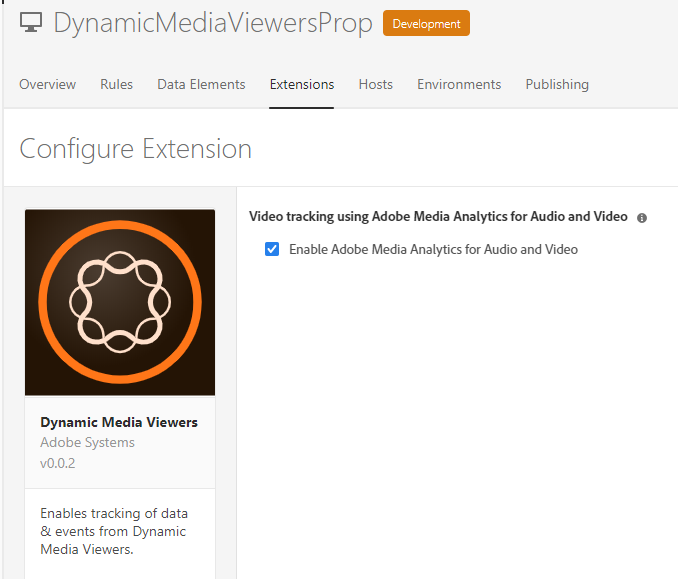Screen dimensions: 678x579
Task: Go to the Data Elements tab
Action: pos(201,84)
